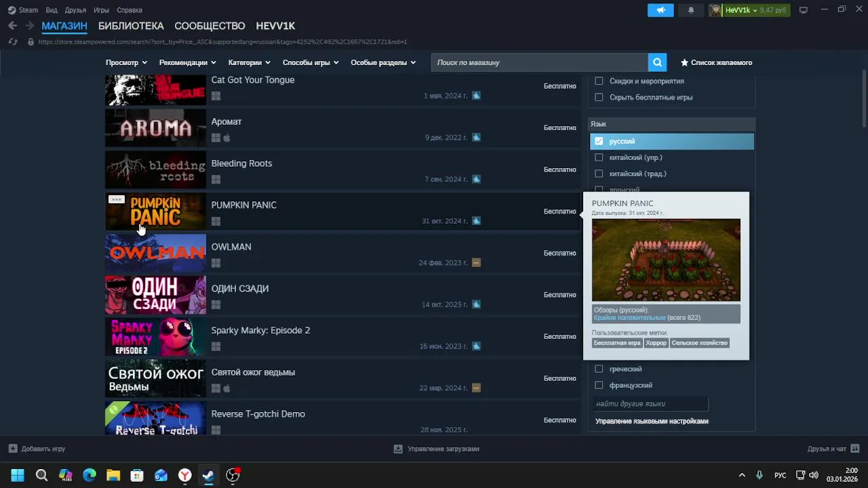Screen dimensions: 868x488
Task: Expand 'Способы игры' dropdown
Action: [x=311, y=62]
